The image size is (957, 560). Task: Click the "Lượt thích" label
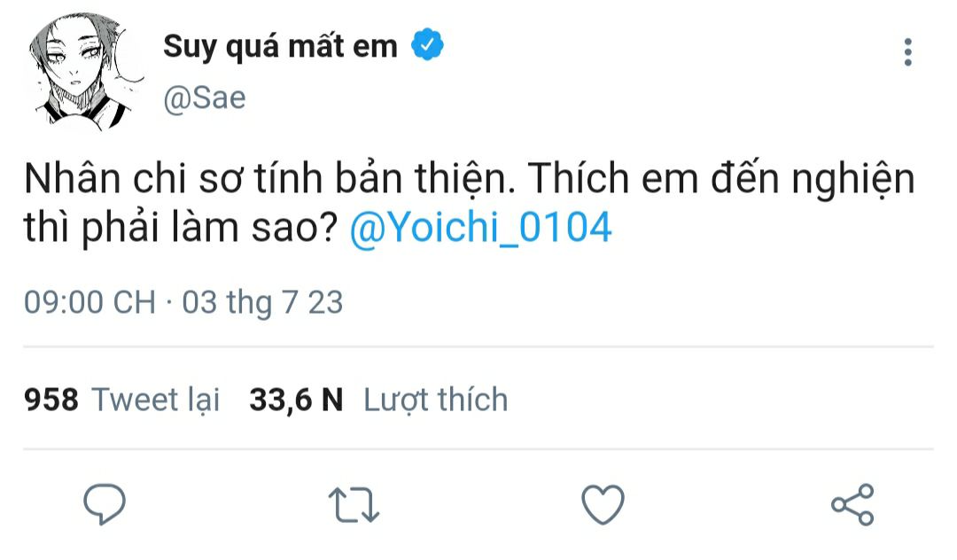click(x=436, y=400)
